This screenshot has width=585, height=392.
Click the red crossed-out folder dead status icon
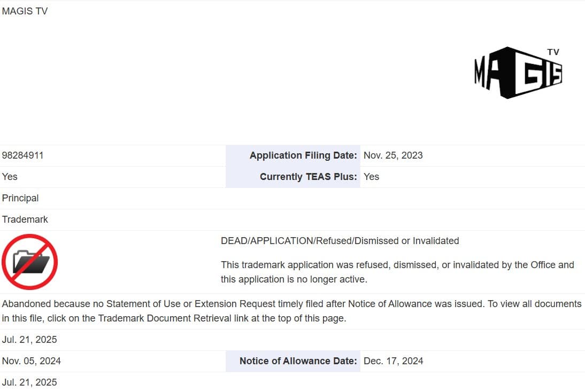[29, 262]
